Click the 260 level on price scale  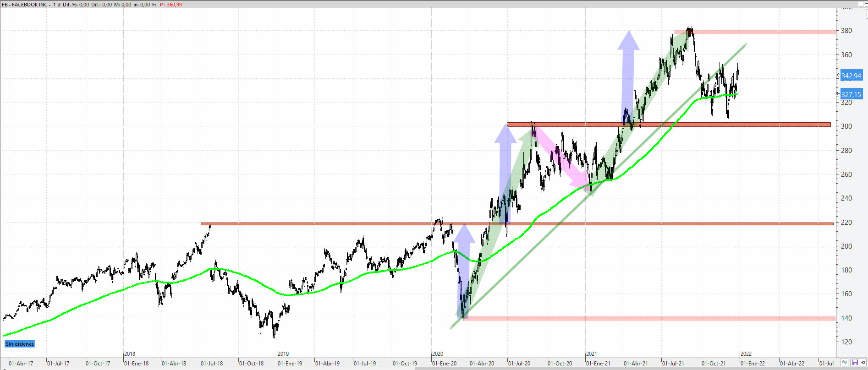point(846,174)
